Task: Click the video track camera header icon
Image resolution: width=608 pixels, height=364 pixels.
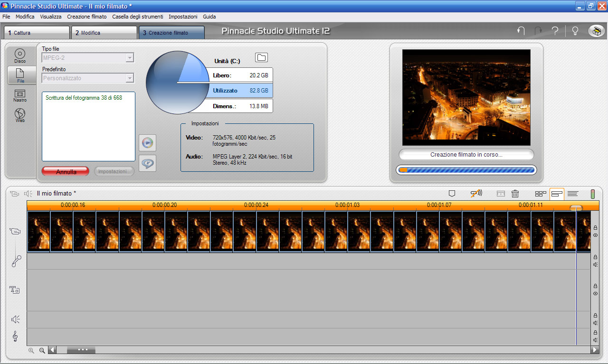Action: (x=15, y=231)
